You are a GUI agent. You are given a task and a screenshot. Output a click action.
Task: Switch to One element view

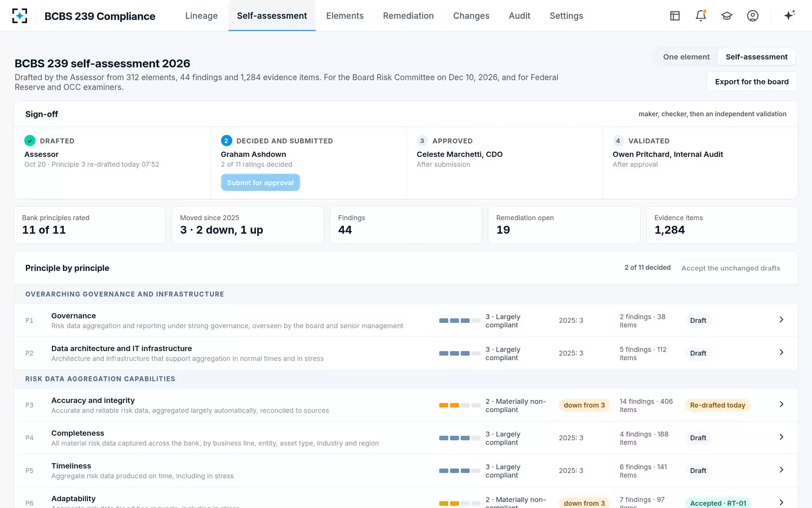[x=686, y=57]
